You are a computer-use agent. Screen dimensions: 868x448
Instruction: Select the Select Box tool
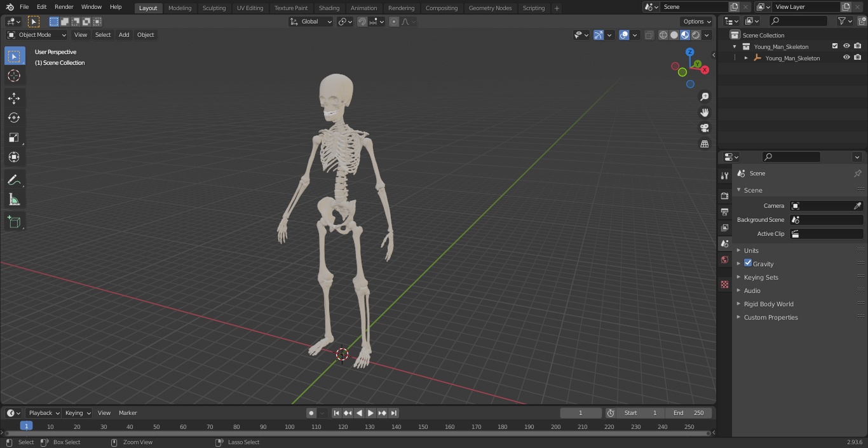(x=14, y=56)
